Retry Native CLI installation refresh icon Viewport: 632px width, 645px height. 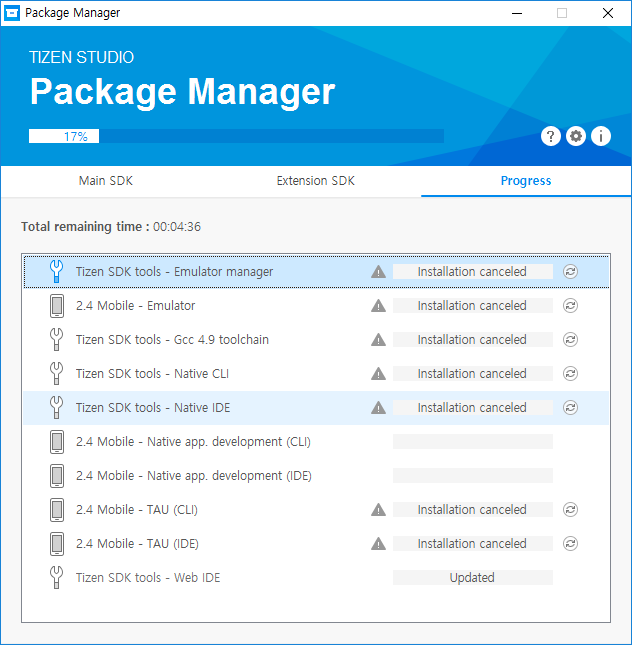[x=570, y=374]
